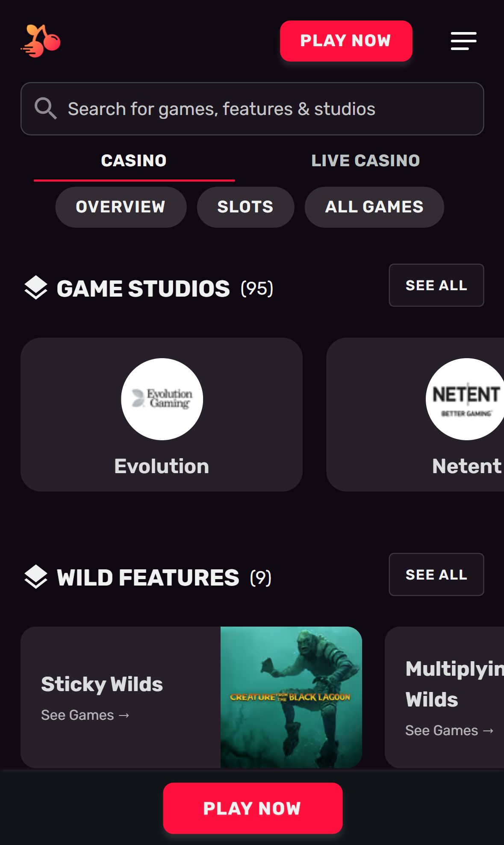Click the Evolution Gaming logo circle
Screen dimensions: 504x845
click(162, 399)
